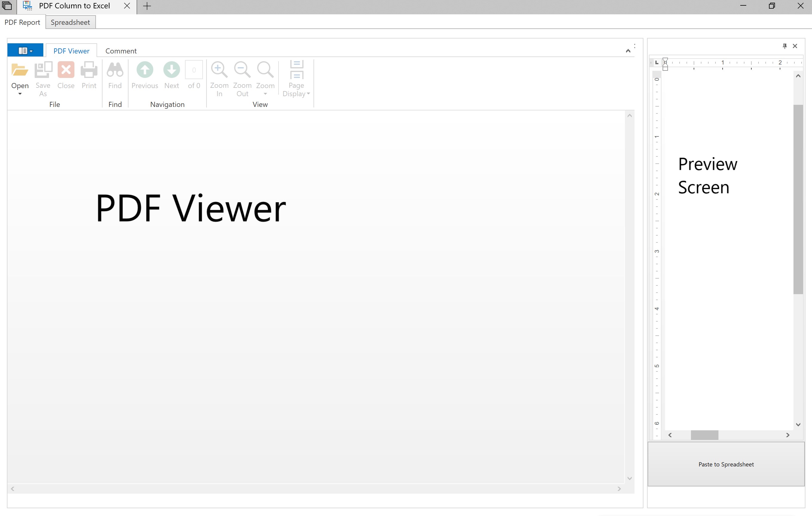Click the Find binoculars icon
Screen dimensions: 812x516
click(x=115, y=70)
